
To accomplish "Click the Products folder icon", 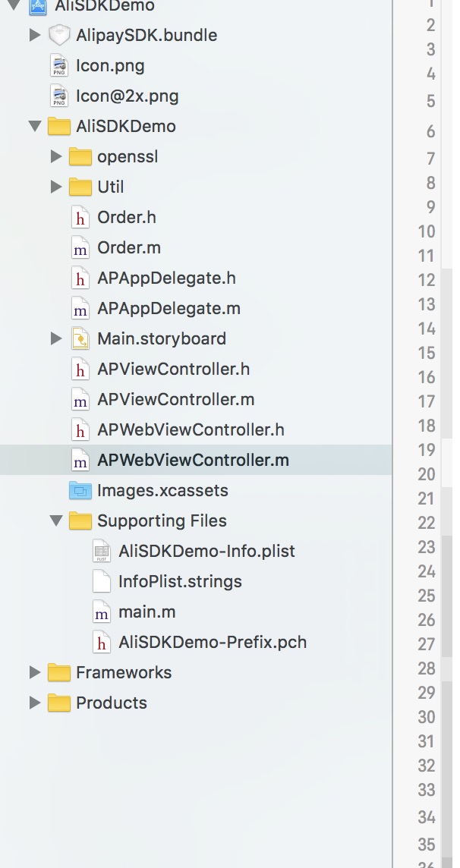I will pos(58,703).
